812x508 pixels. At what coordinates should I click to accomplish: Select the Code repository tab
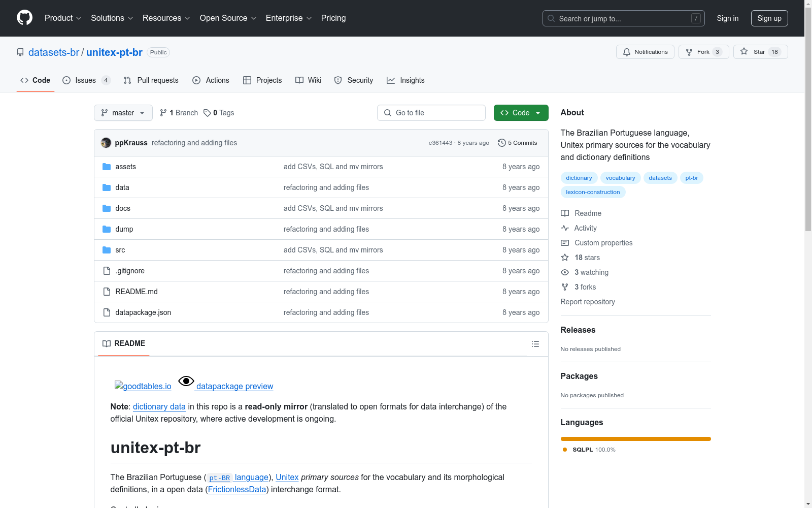pos(36,80)
